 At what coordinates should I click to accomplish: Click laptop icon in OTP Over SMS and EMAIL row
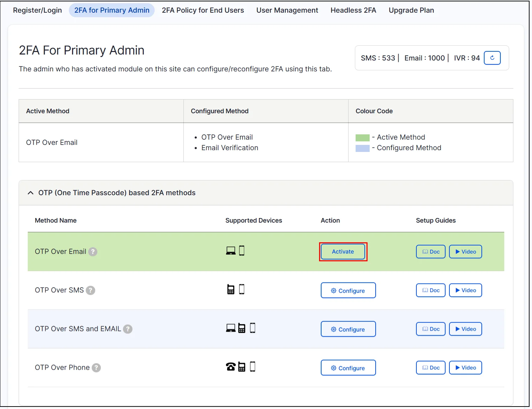231,328
